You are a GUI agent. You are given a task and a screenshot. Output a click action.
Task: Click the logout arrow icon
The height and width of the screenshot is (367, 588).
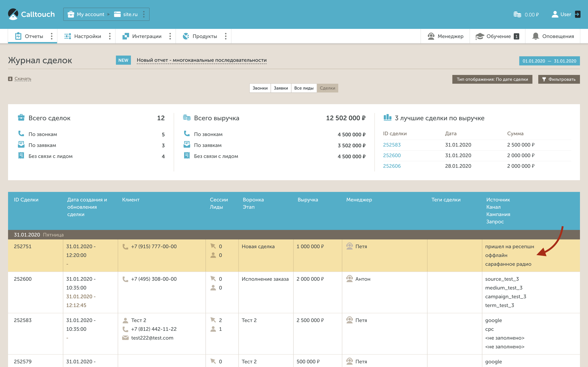pos(578,14)
